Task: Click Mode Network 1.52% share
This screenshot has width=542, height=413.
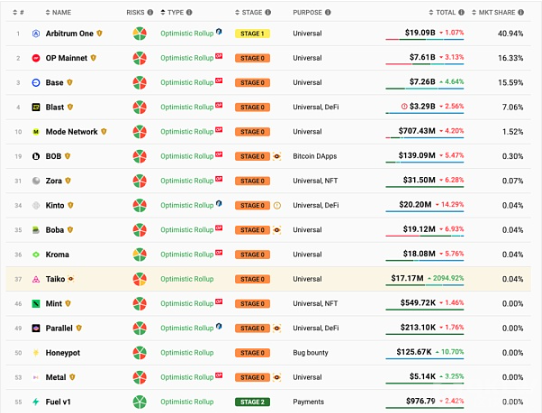Action: [x=513, y=132]
